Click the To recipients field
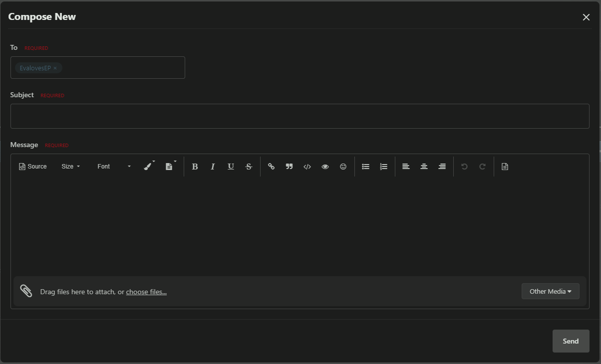601x364 pixels. (x=98, y=67)
